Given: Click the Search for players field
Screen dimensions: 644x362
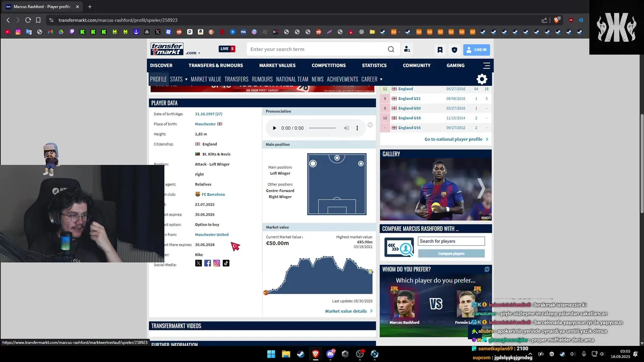Looking at the screenshot, I should 451,241.
